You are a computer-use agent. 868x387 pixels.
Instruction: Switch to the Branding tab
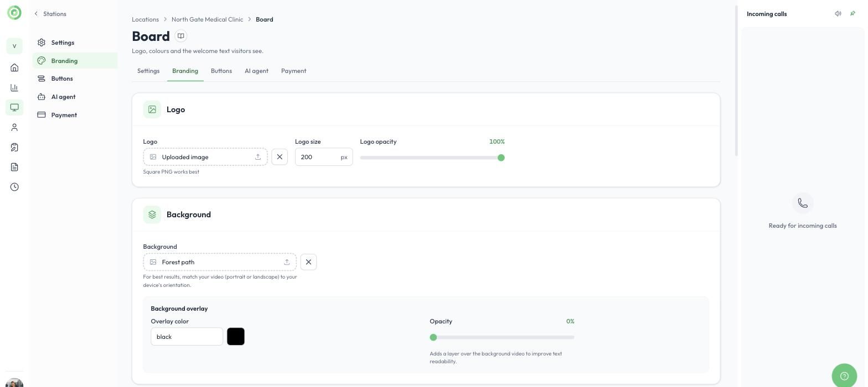click(185, 71)
